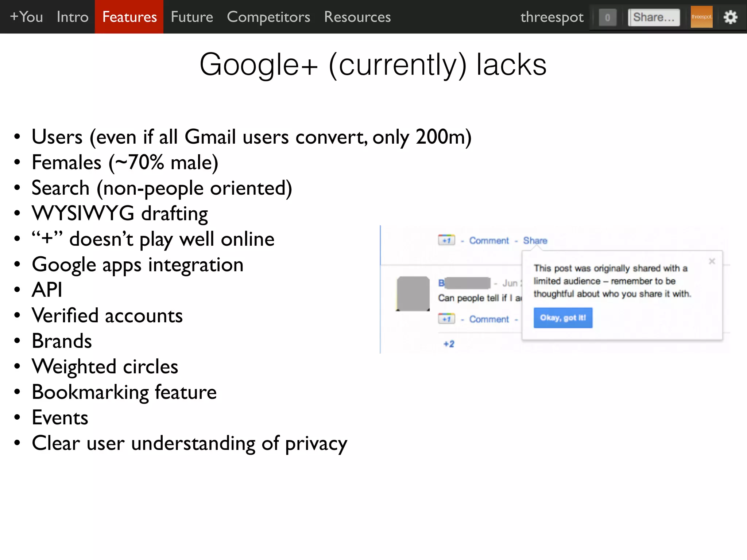Click the +2 count link

449,344
